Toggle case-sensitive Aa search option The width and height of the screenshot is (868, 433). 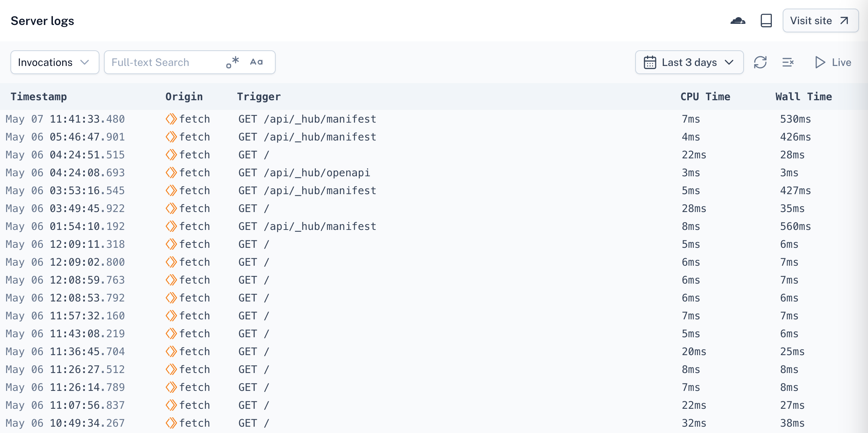(x=256, y=62)
